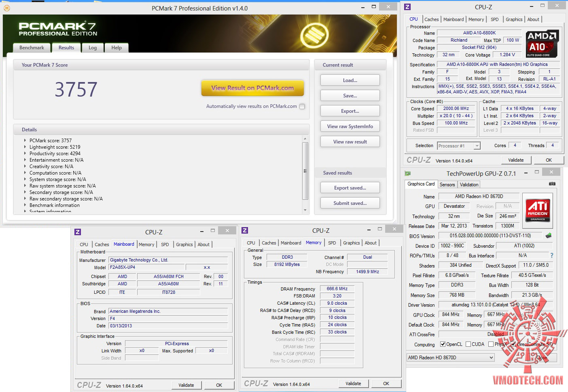
Task: Toggle the OpenCL checkbox in GPU-Z
Action: (443, 344)
